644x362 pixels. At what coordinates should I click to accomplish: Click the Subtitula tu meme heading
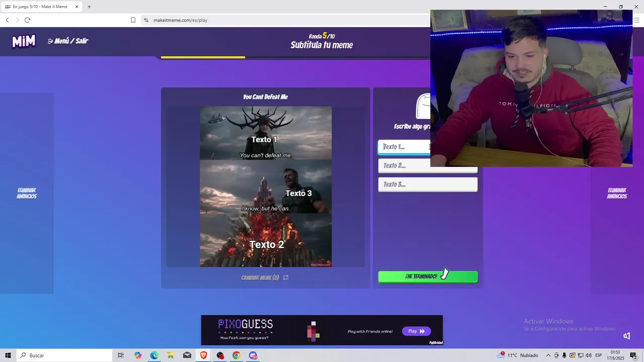(x=321, y=45)
